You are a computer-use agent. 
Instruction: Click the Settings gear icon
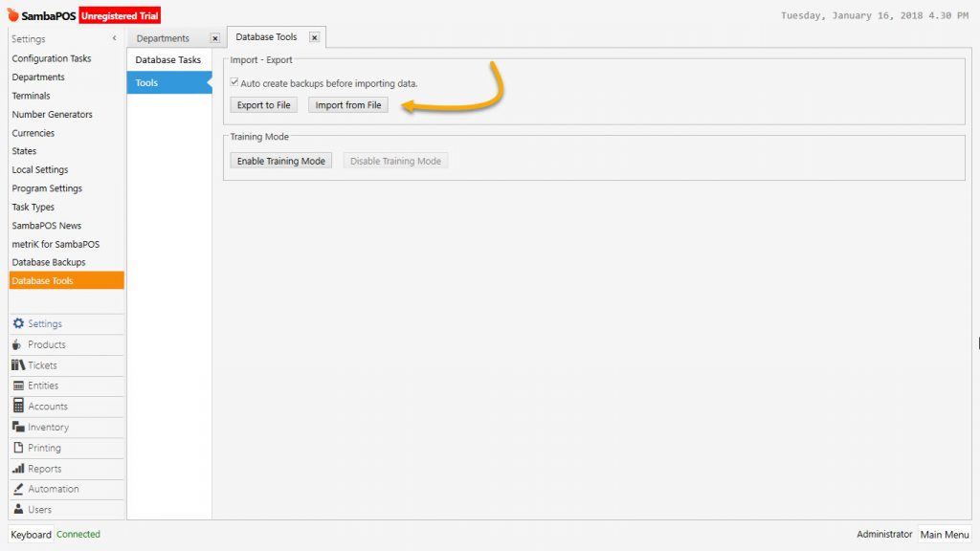coord(18,323)
